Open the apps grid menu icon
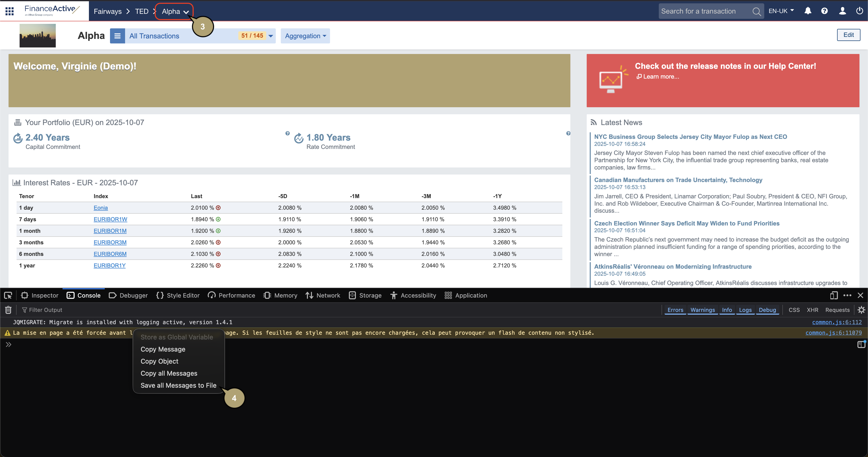Screen dimensions: 868x457 10,11
